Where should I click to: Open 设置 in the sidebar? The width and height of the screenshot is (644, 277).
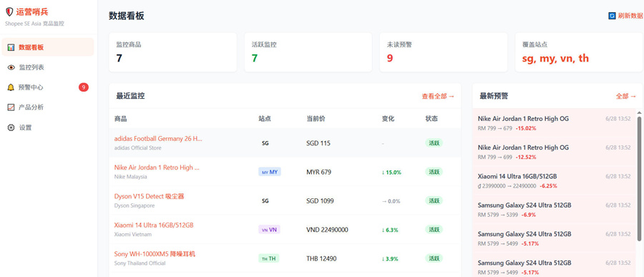click(x=48, y=127)
